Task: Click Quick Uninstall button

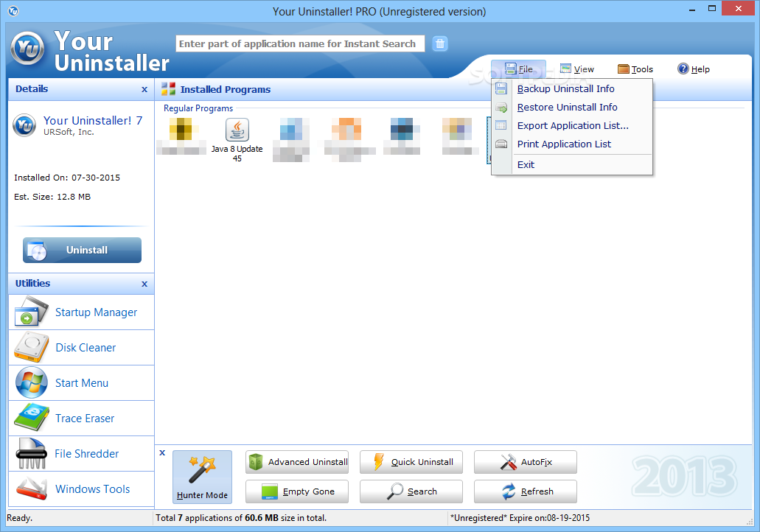Action: click(411, 462)
